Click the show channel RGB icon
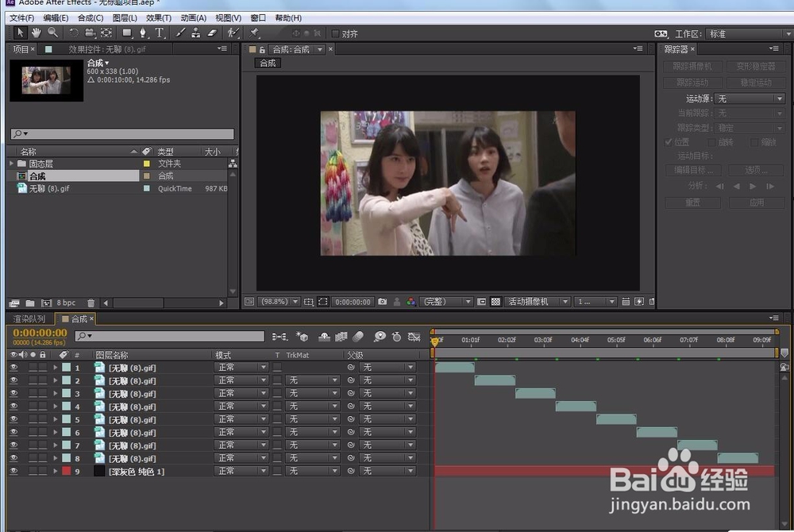794x532 pixels. tap(411, 302)
